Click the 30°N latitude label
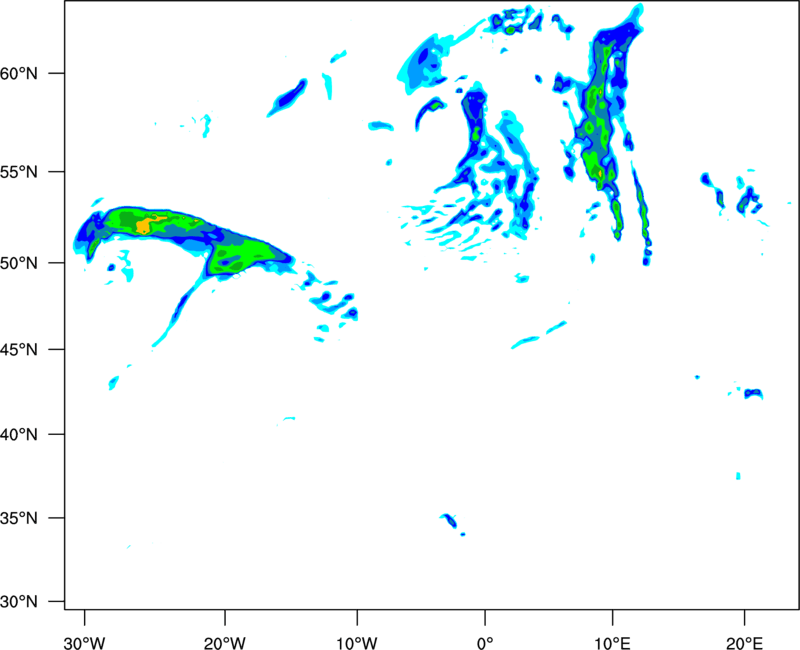 pyautogui.click(x=19, y=602)
